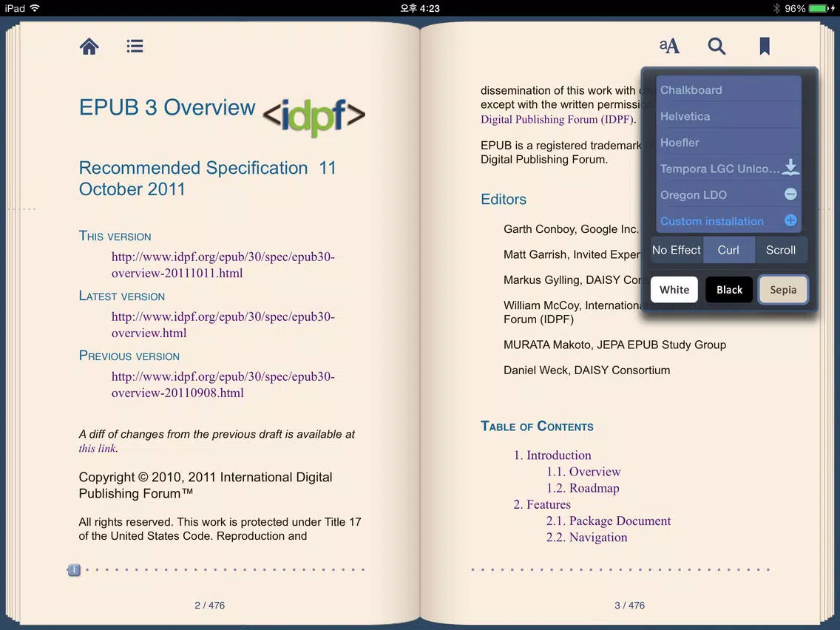Tap the EPUB 3 Overview title
The image size is (840, 630).
166,108
